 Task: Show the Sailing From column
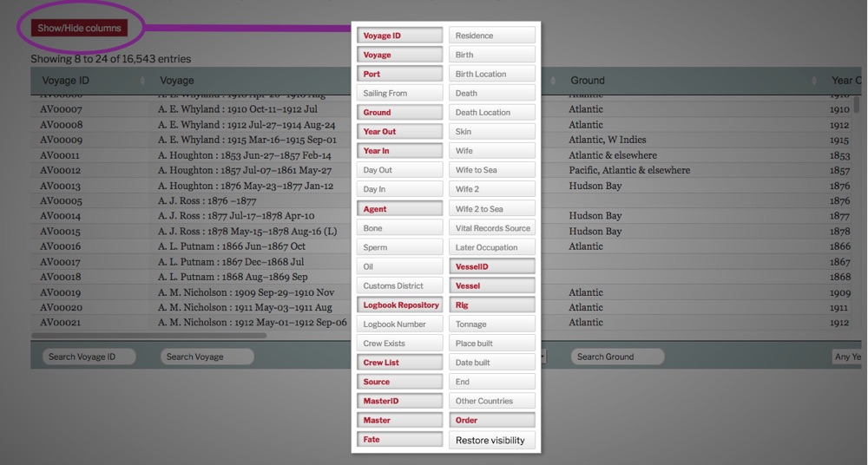coord(399,93)
